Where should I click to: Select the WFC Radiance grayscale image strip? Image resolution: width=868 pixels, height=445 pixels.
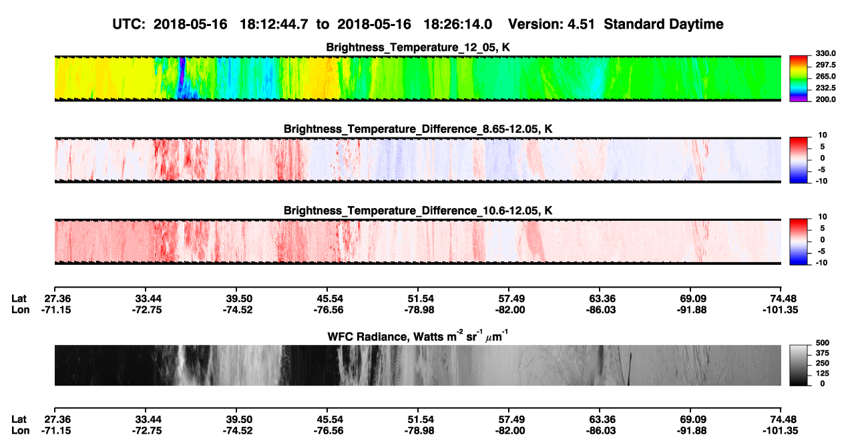point(417,365)
